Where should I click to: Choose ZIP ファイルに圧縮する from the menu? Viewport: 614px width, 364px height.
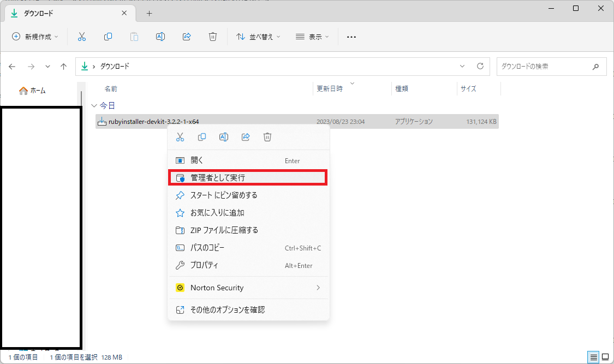coord(229,230)
